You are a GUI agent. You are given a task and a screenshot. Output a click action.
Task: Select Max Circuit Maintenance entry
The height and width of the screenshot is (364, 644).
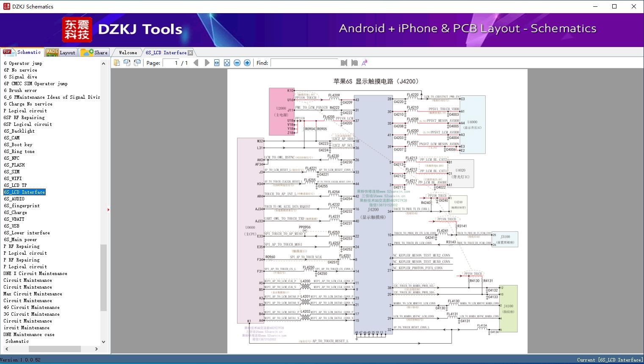33,294
